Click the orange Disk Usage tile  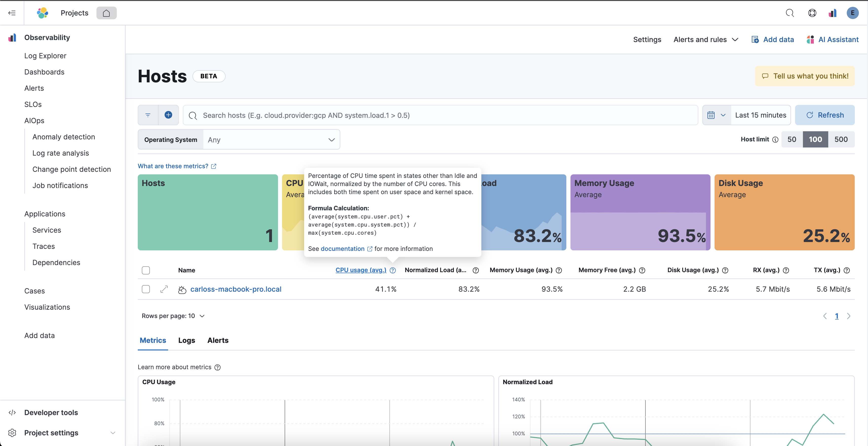coord(784,212)
